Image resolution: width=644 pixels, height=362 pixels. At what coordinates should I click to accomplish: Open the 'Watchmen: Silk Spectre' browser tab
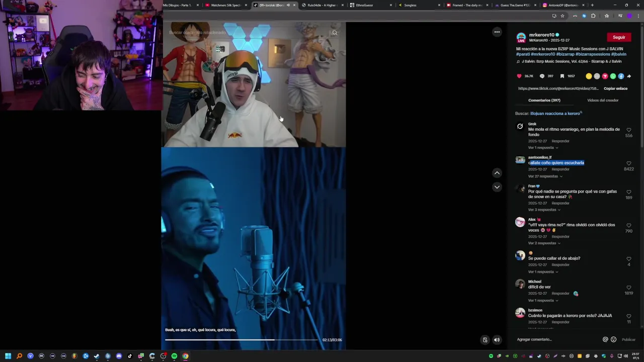[x=225, y=5]
